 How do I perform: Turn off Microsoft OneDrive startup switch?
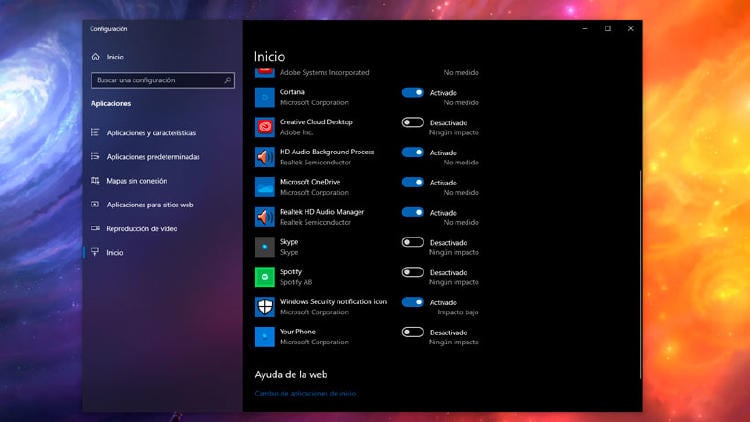point(412,182)
